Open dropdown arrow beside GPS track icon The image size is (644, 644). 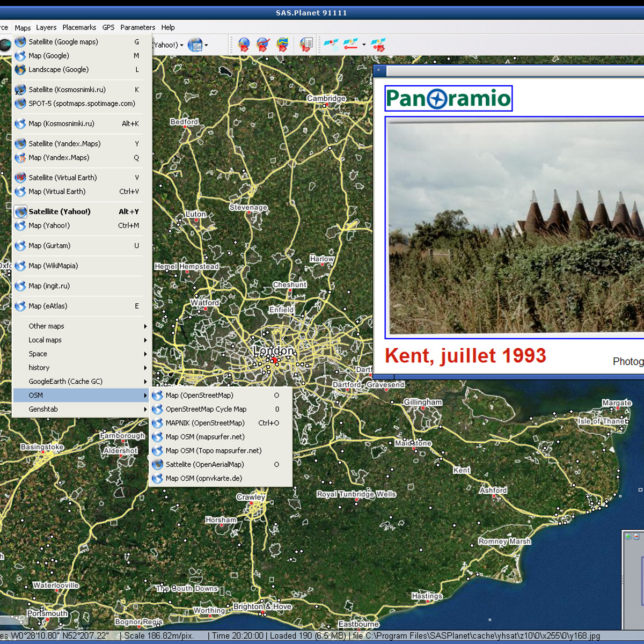[x=364, y=45]
